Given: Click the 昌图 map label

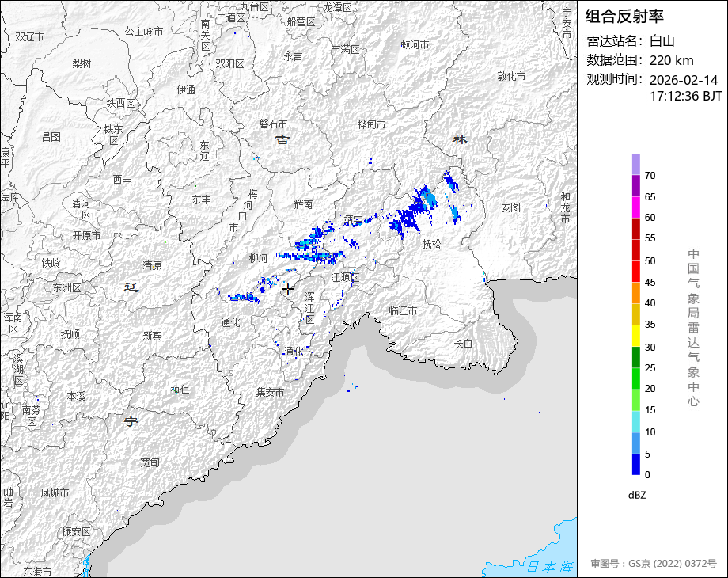Looking at the screenshot, I should click(x=51, y=137).
